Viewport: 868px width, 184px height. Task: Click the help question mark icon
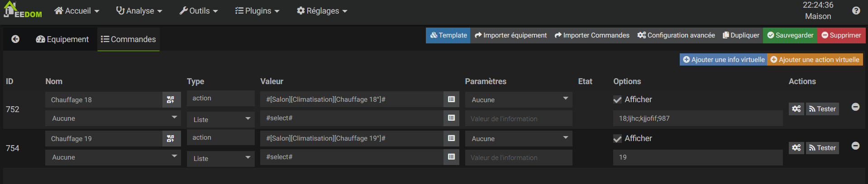(x=856, y=11)
